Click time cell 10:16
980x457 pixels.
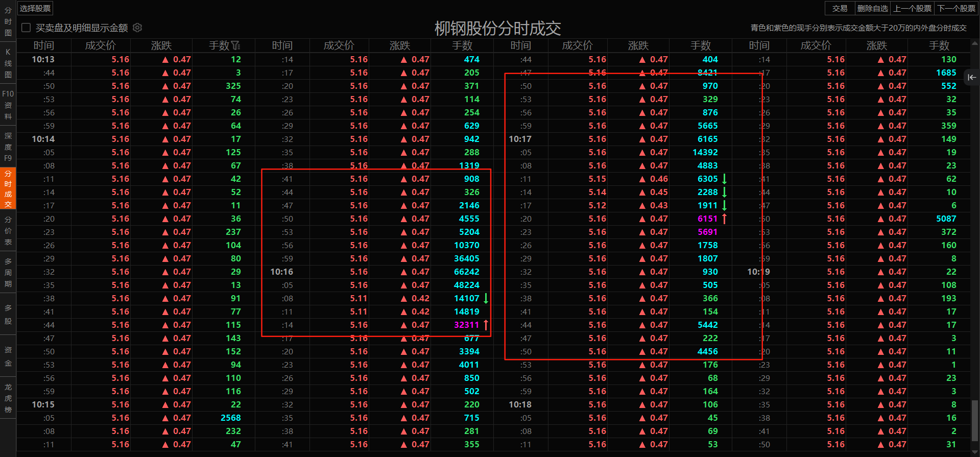pos(281,272)
